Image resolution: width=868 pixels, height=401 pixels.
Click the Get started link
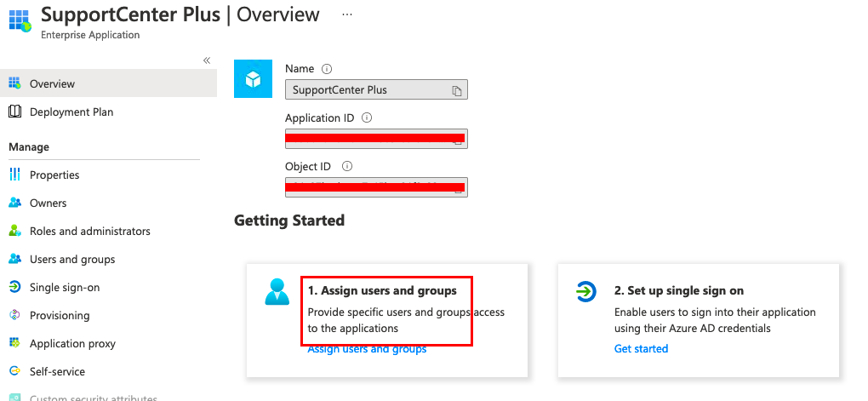pyautogui.click(x=641, y=348)
